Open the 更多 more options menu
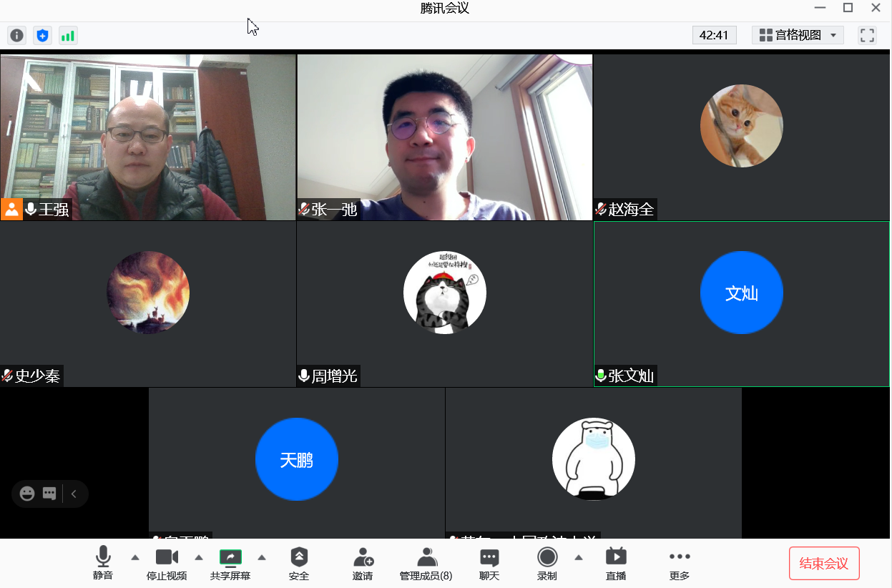The height and width of the screenshot is (588, 892). click(x=679, y=564)
